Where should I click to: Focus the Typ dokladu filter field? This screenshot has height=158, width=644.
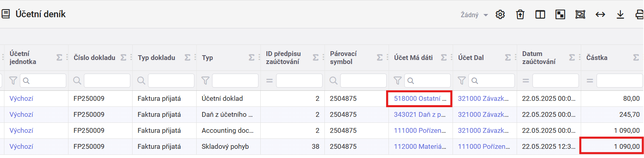pyautogui.click(x=171, y=81)
